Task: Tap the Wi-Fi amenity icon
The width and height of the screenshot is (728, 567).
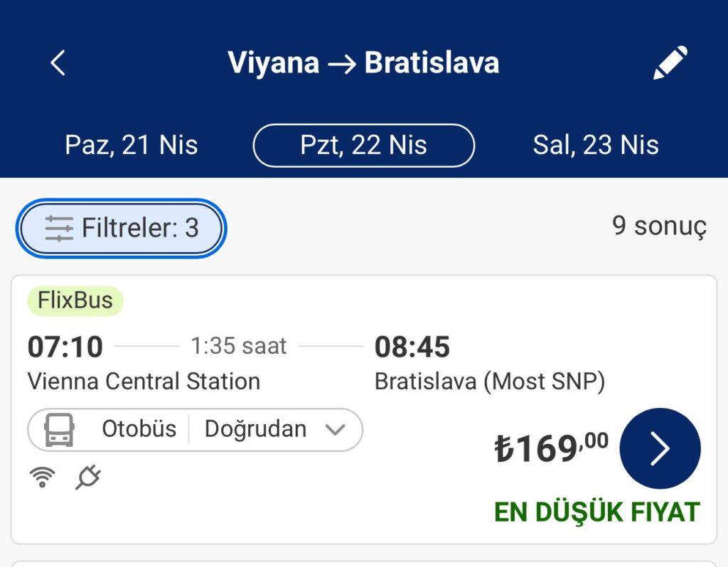Action: pos(42,477)
